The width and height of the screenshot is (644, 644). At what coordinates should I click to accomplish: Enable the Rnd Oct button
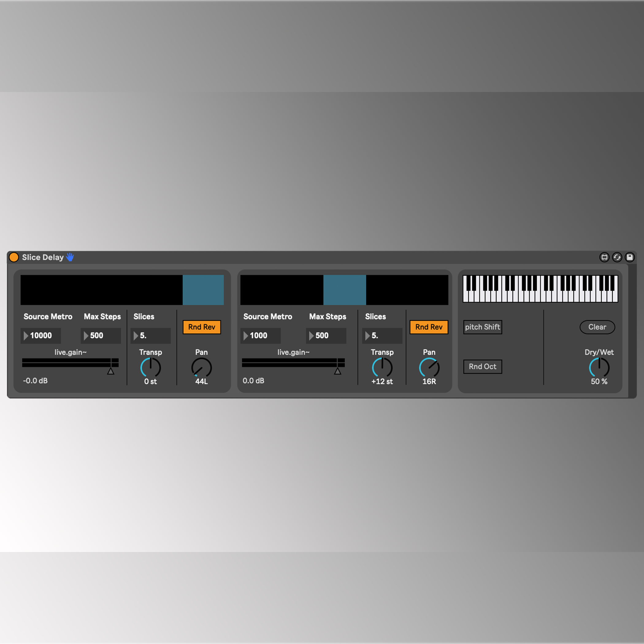click(482, 367)
